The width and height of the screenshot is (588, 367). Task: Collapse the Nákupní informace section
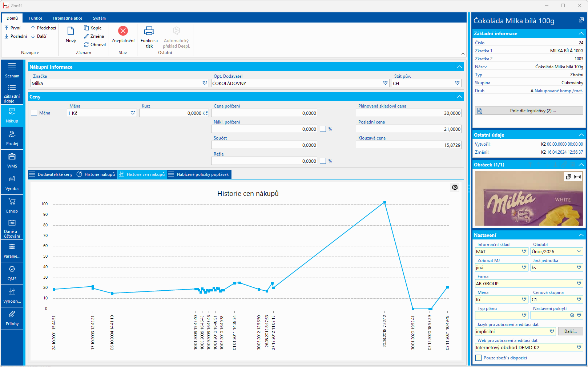pyautogui.click(x=460, y=67)
